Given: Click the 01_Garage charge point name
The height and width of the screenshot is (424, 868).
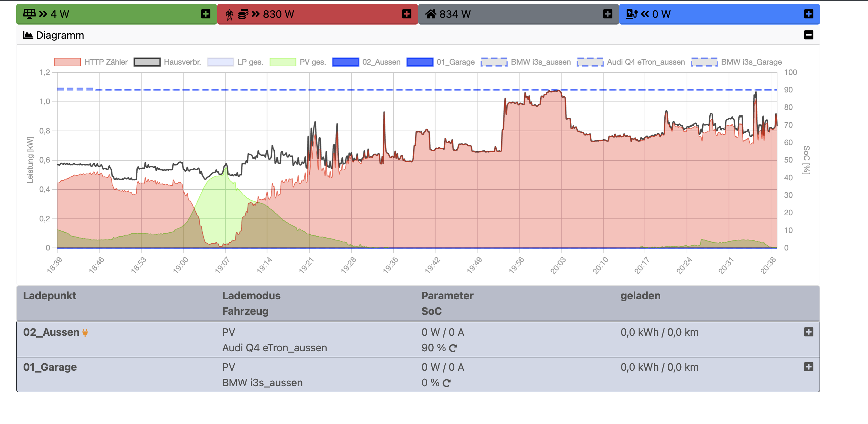Looking at the screenshot, I should [x=50, y=367].
